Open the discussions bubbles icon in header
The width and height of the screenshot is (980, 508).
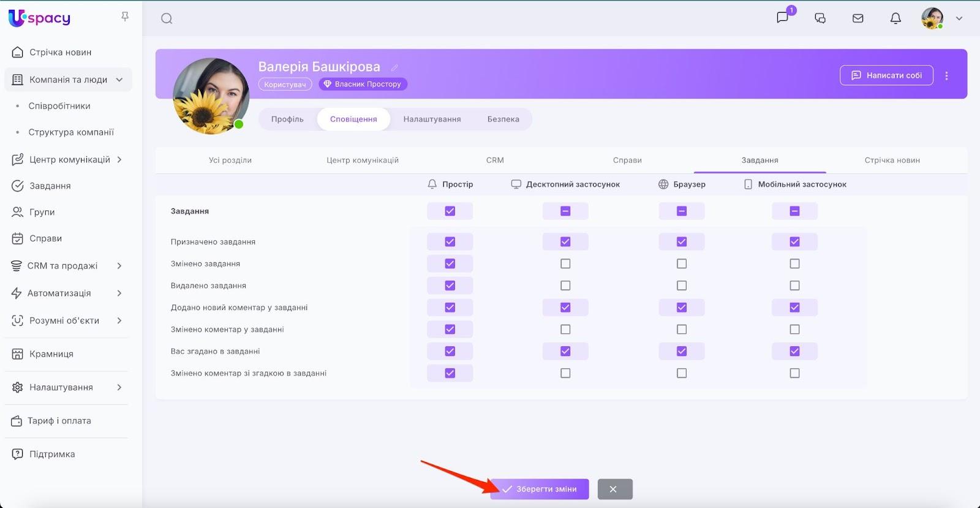point(820,18)
